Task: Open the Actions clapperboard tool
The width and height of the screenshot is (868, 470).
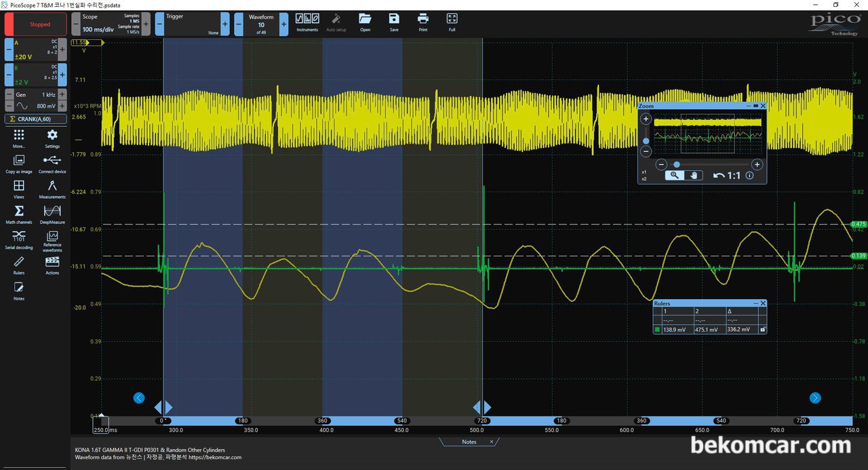Action: pyautogui.click(x=52, y=265)
